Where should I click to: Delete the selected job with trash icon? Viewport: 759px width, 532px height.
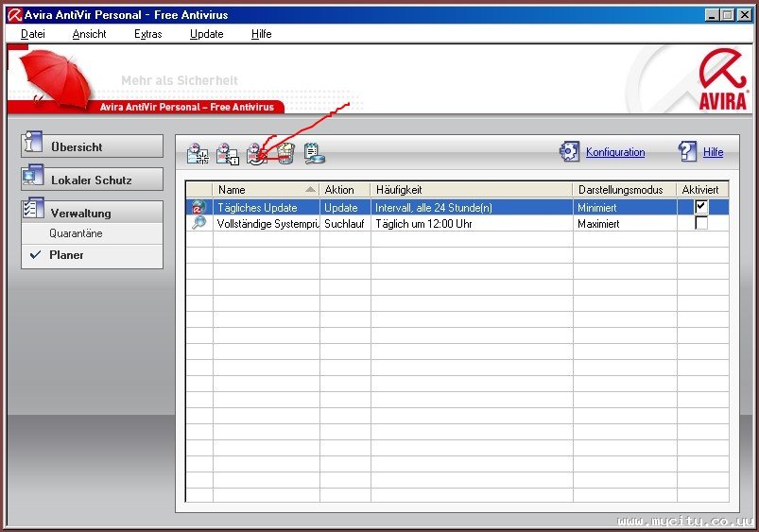pos(285,154)
